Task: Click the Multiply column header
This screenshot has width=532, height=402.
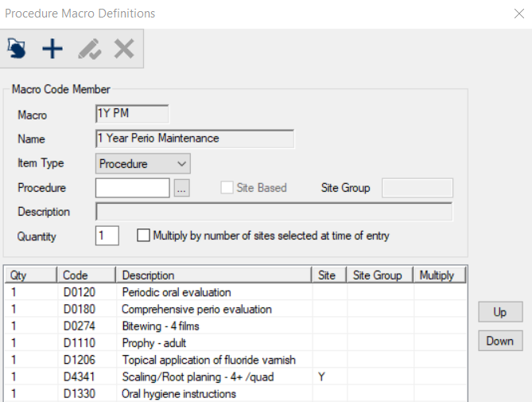Action: click(440, 275)
